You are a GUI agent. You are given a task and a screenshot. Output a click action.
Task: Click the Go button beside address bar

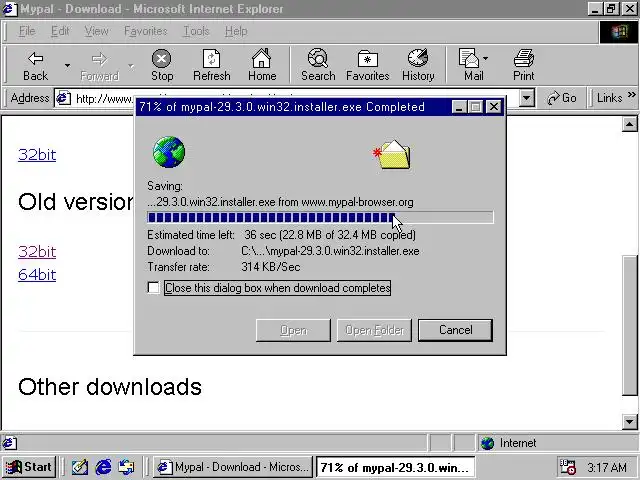coord(562,98)
